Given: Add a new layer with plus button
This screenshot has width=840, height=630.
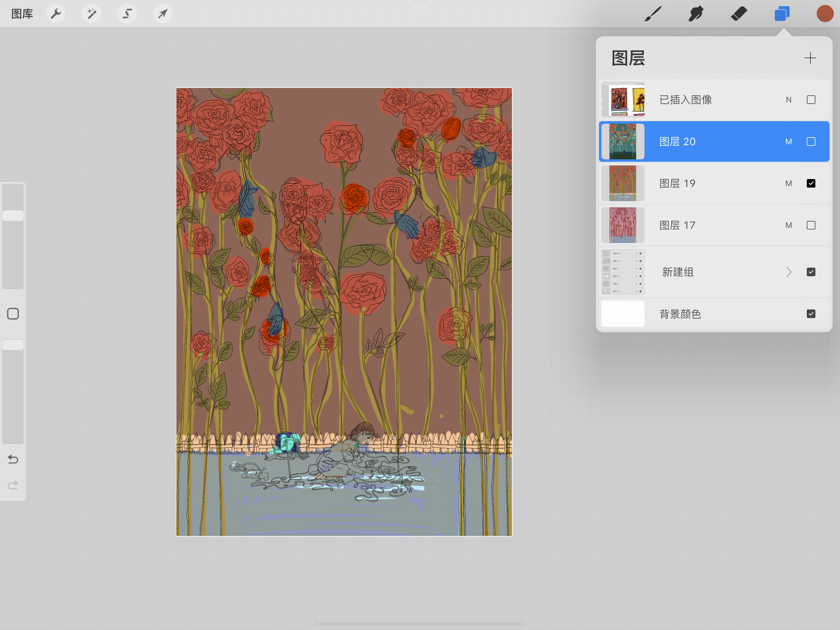Looking at the screenshot, I should coord(810,58).
